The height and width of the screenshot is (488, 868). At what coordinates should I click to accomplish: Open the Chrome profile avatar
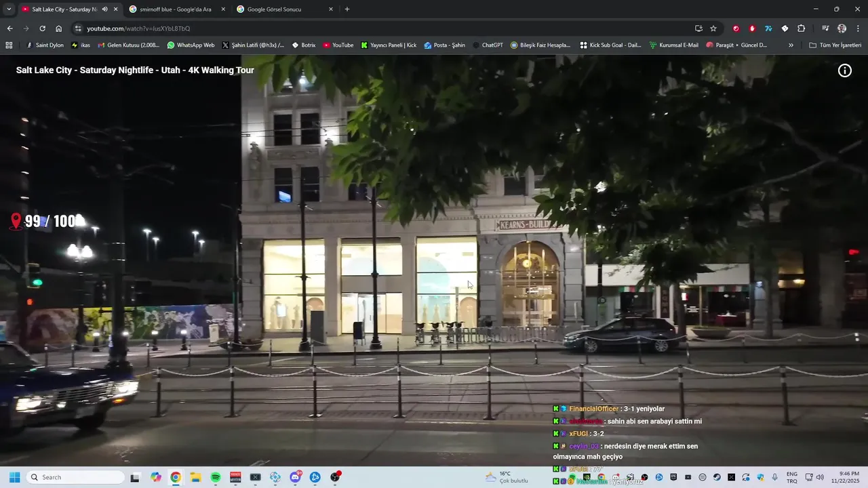(x=842, y=28)
